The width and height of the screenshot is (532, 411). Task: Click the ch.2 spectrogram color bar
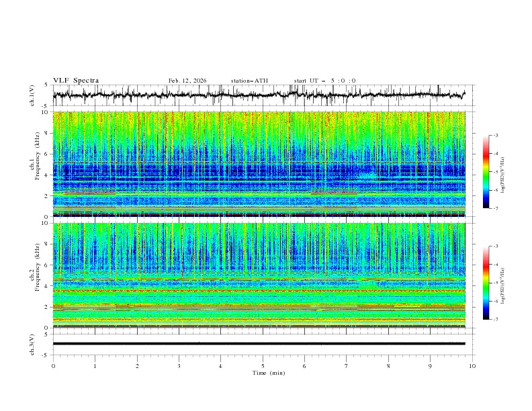click(486, 283)
